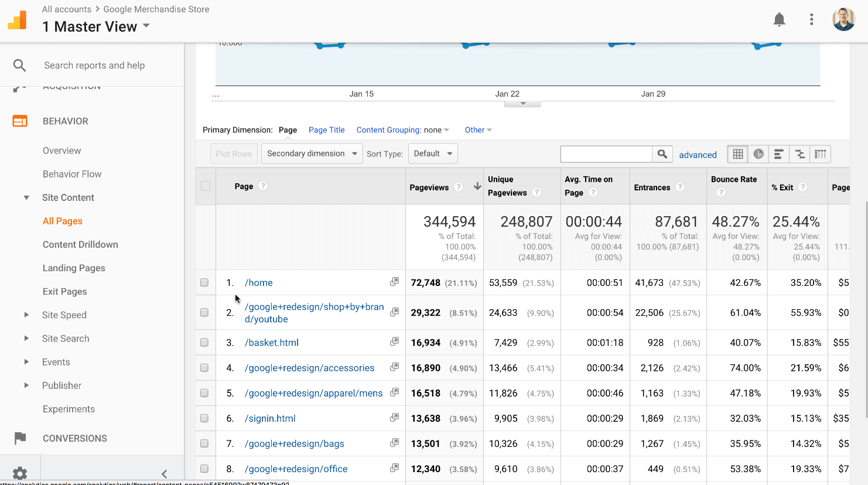Open /home page in new window icon
Image resolution: width=868 pixels, height=485 pixels.
point(395,282)
